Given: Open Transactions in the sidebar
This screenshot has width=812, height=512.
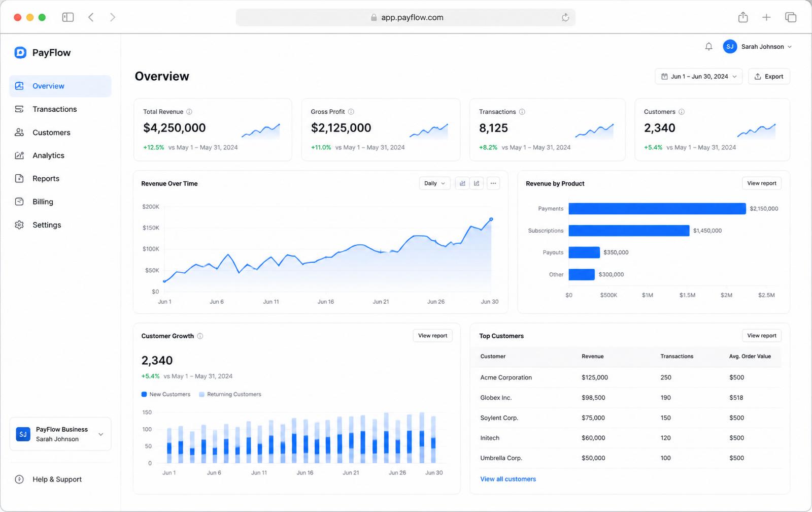Looking at the screenshot, I should [x=60, y=109].
